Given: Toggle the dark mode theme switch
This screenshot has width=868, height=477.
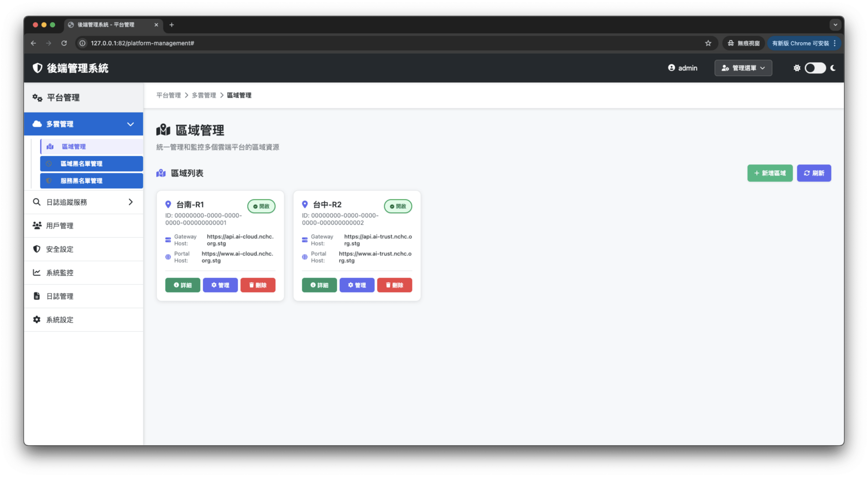Looking at the screenshot, I should 815,68.
